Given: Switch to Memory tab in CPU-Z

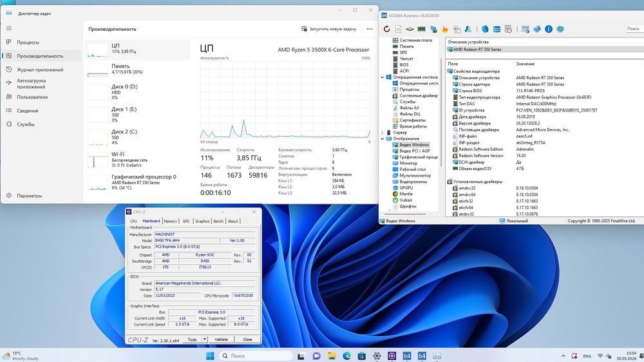Looking at the screenshot, I should pos(171,221).
